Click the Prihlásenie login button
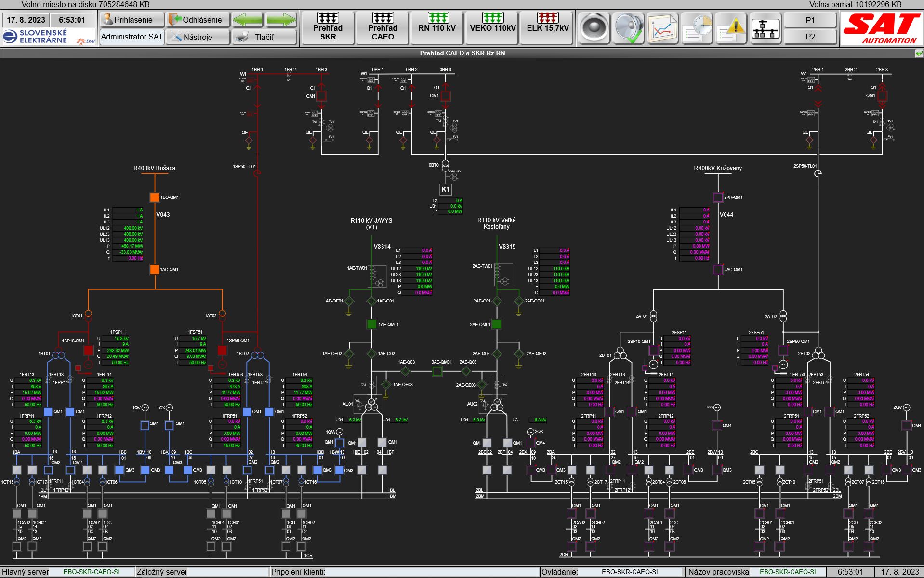Image resolution: width=924 pixels, height=578 pixels. (x=132, y=20)
